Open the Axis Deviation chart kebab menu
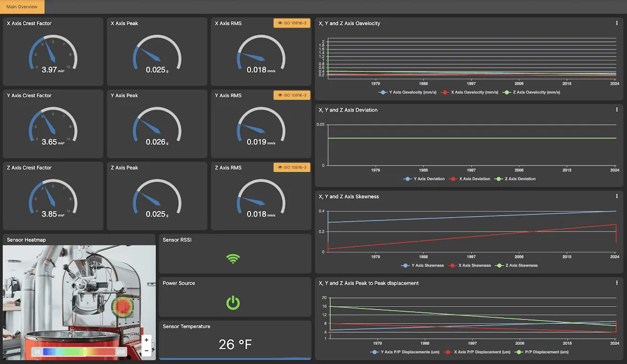The height and width of the screenshot is (364, 627). click(x=617, y=110)
